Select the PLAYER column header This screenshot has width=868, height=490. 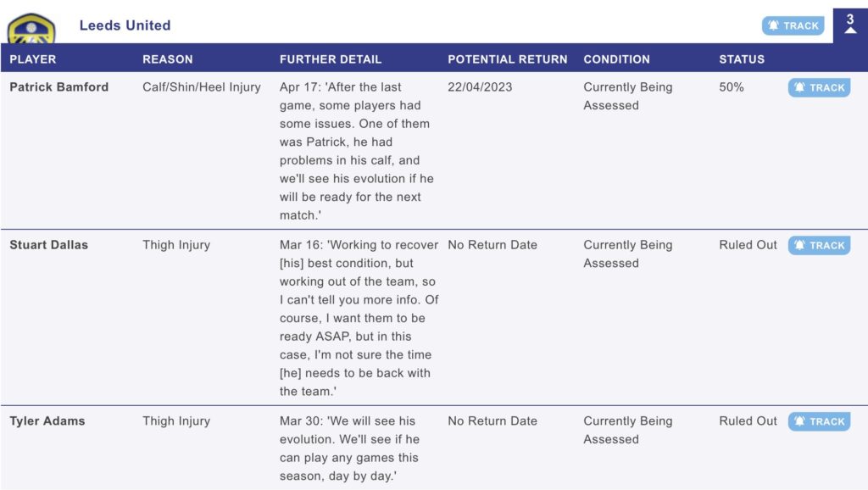[x=33, y=59]
